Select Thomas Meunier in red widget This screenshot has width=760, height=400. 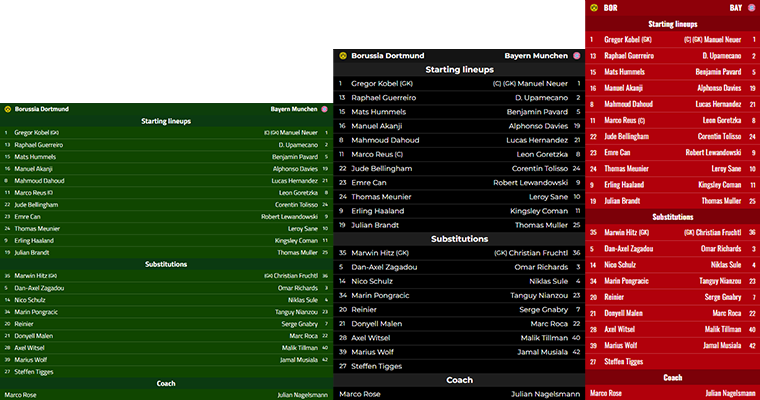pos(626,169)
